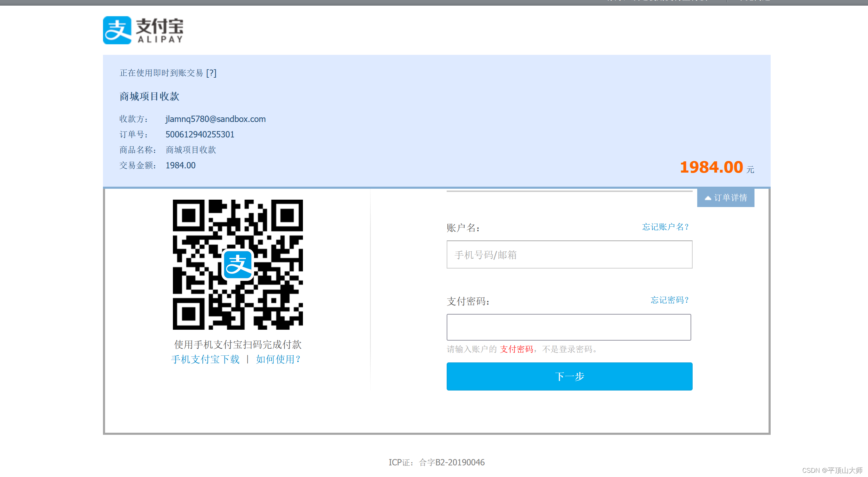868x477 pixels.
Task: Click the 账户名 phone/email input field
Action: tap(569, 254)
